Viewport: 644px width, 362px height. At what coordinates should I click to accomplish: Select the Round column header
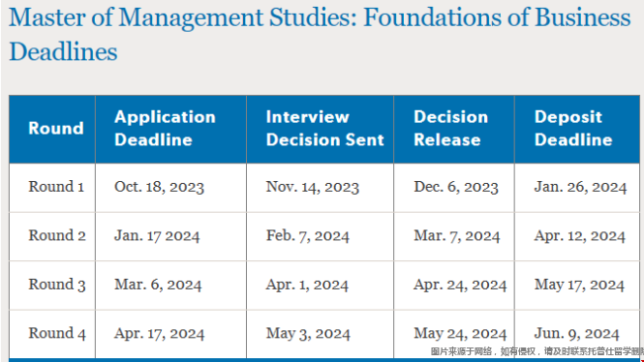56,128
